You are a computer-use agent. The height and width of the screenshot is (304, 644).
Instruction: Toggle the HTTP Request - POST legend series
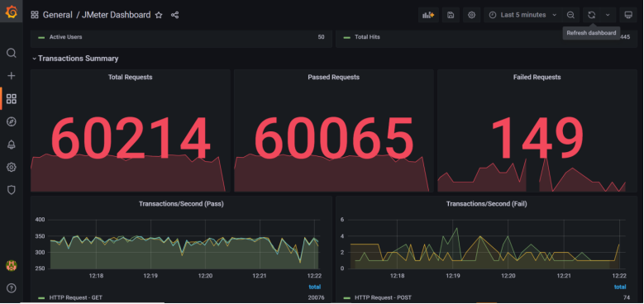pos(383,297)
